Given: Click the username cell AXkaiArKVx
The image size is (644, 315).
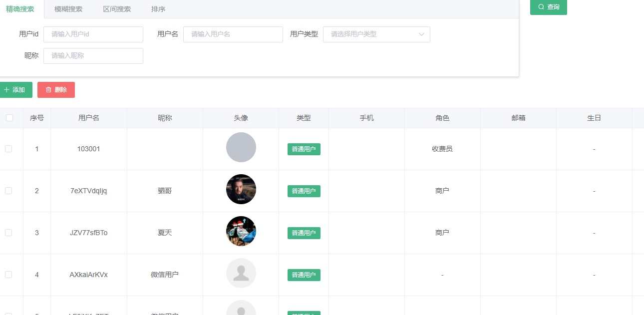Looking at the screenshot, I should coord(89,275).
